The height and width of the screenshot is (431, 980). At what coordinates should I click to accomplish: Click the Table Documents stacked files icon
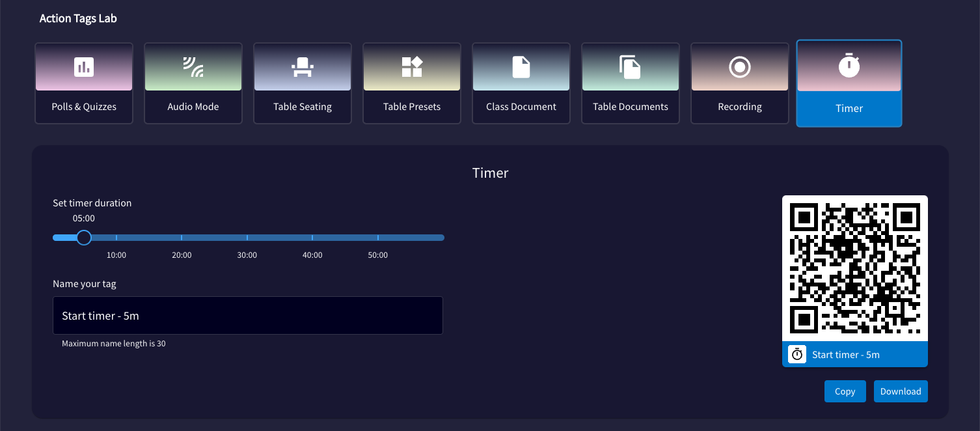tap(630, 67)
